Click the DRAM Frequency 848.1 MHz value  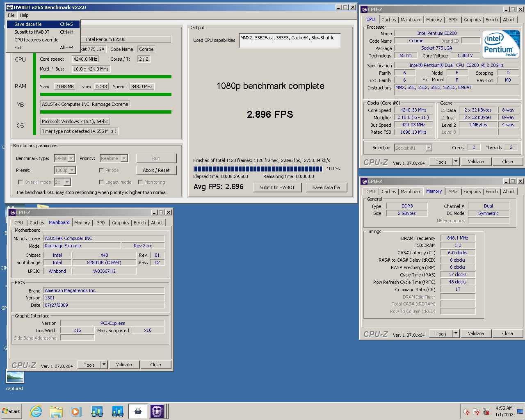458,238
